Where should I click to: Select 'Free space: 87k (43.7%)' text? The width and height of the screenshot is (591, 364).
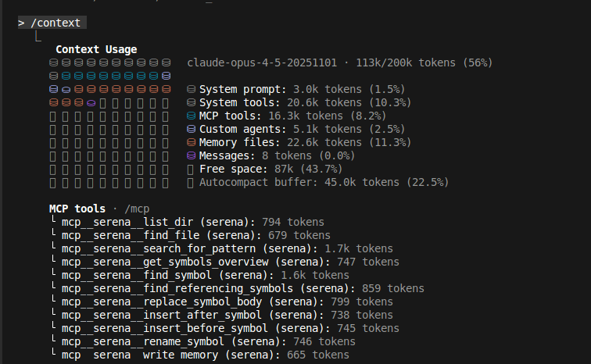pos(270,169)
